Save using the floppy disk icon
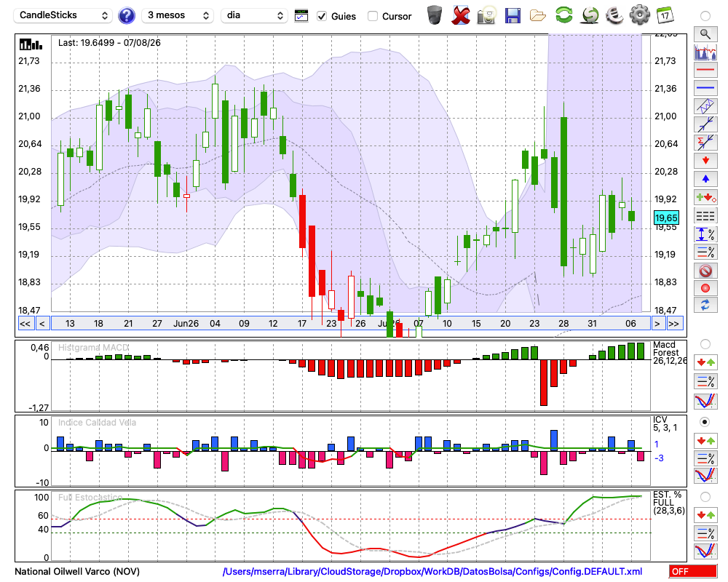 click(512, 16)
